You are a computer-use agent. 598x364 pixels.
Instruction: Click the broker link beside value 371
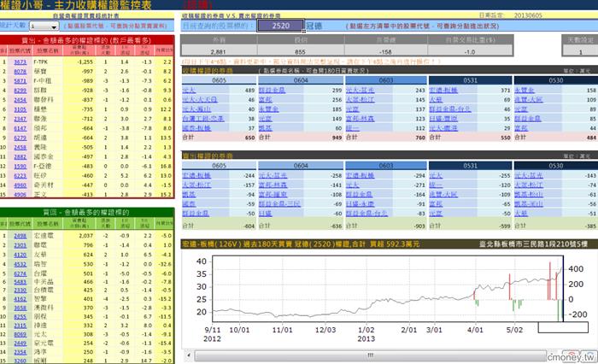point(443,91)
